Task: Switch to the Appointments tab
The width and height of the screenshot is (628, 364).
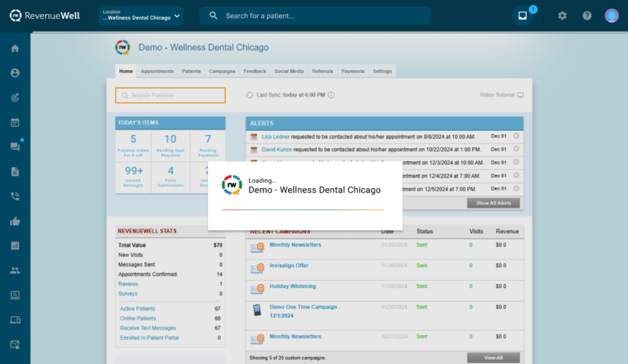Action: (x=157, y=71)
